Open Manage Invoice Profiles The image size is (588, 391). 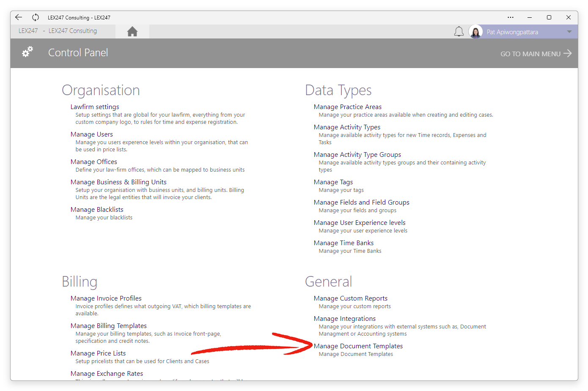coord(106,298)
